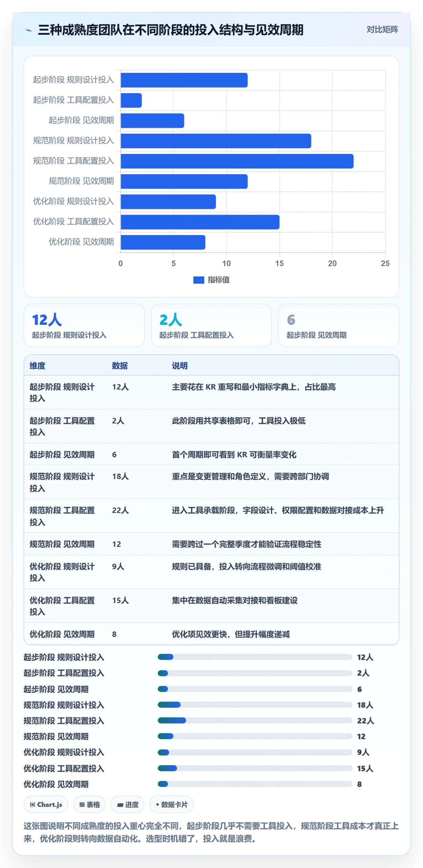
Task: Select text 集中在数据自动采集对接和看板建设
Action: point(235,600)
